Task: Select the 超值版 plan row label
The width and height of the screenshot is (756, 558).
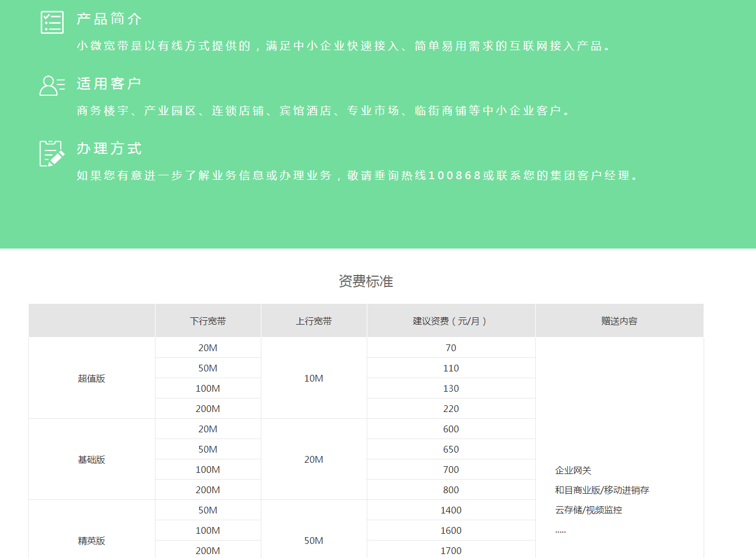Action: 91,379
